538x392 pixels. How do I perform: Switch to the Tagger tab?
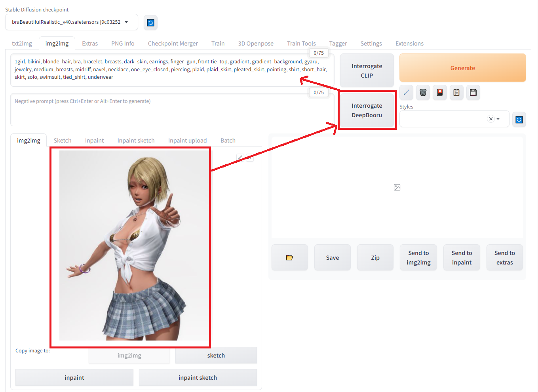[338, 44]
